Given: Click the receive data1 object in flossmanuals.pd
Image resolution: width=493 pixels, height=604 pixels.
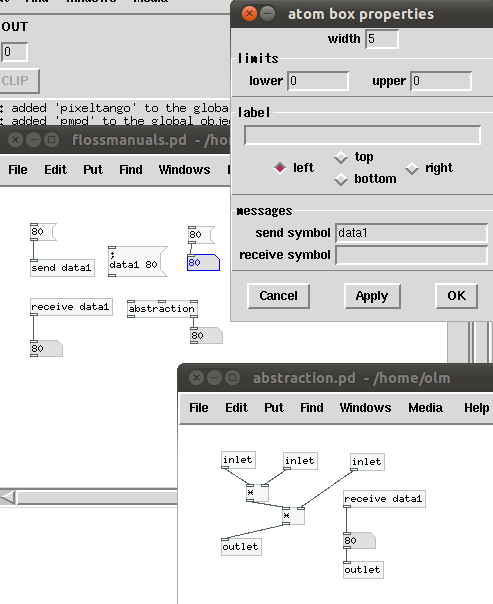Looking at the screenshot, I should click(x=71, y=307).
